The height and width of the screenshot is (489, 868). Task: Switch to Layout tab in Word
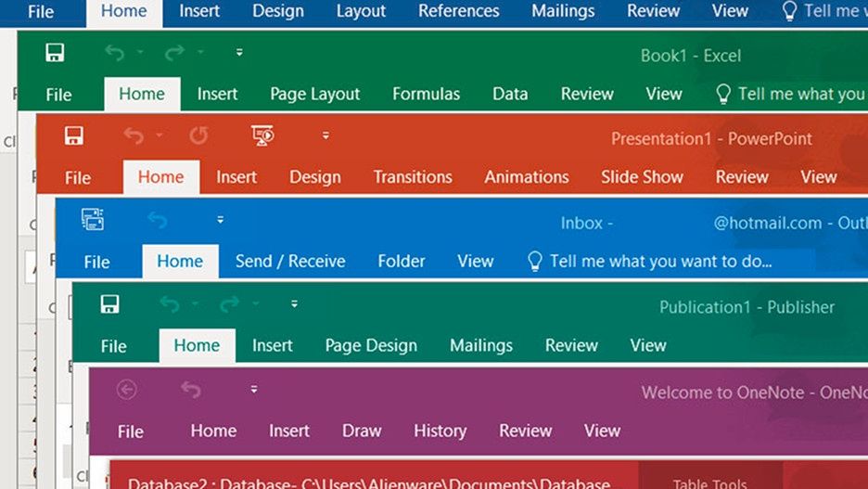pyautogui.click(x=361, y=11)
